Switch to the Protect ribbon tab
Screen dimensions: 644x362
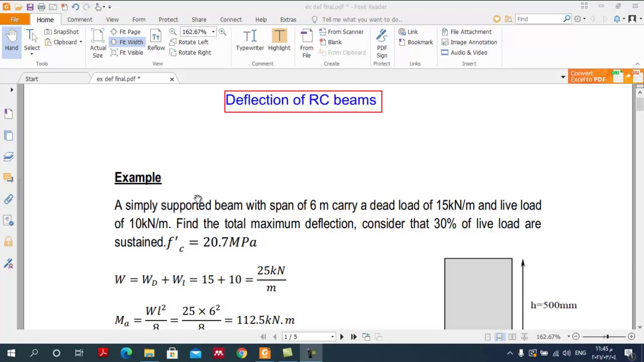(x=168, y=20)
